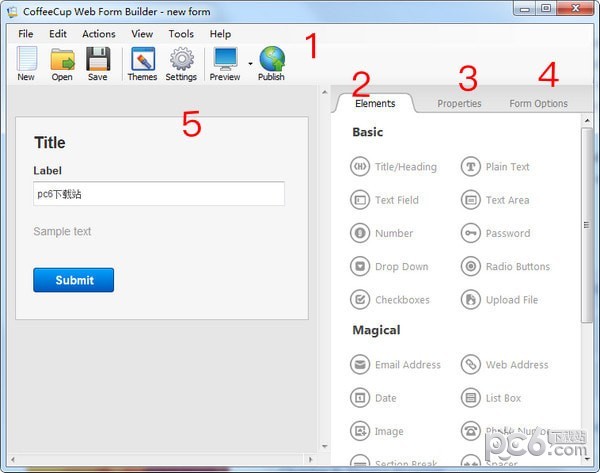
Task: Click the elements panel vertical scrollbar thumb
Action: [587, 225]
